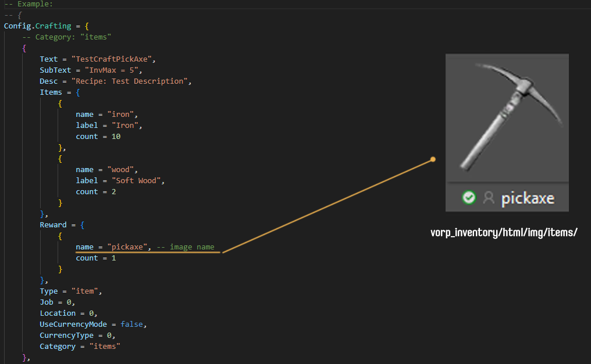Click the false value of UseCurrencyMode
The image size is (591, 364).
point(131,324)
